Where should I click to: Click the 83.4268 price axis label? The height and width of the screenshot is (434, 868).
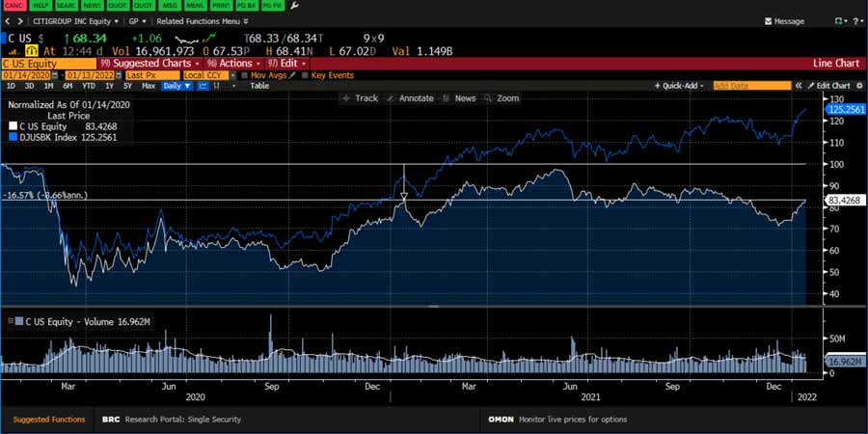(845, 201)
